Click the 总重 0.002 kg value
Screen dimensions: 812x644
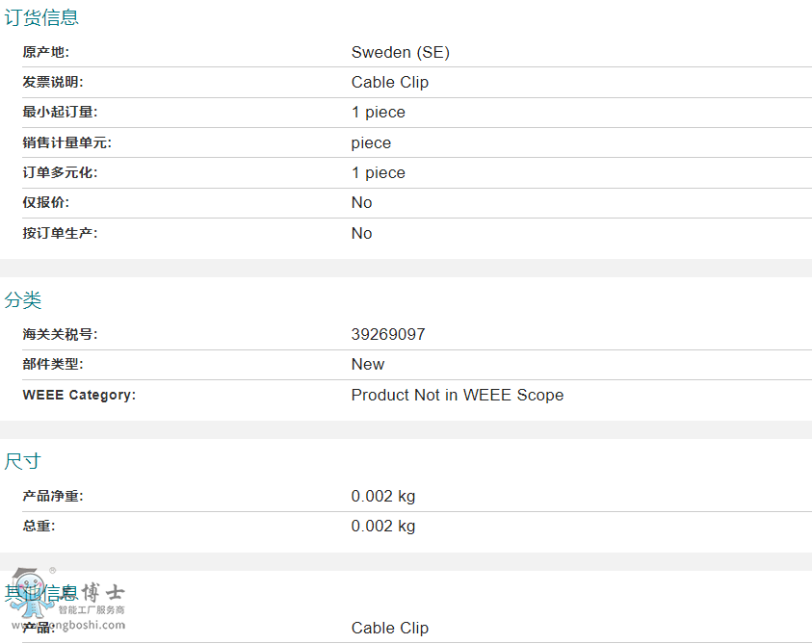tap(383, 526)
